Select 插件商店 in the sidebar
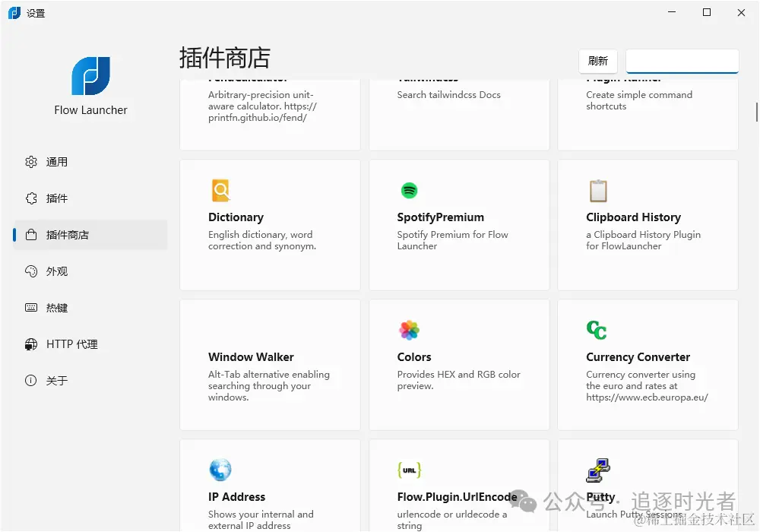The height and width of the screenshot is (532, 760). coord(90,235)
